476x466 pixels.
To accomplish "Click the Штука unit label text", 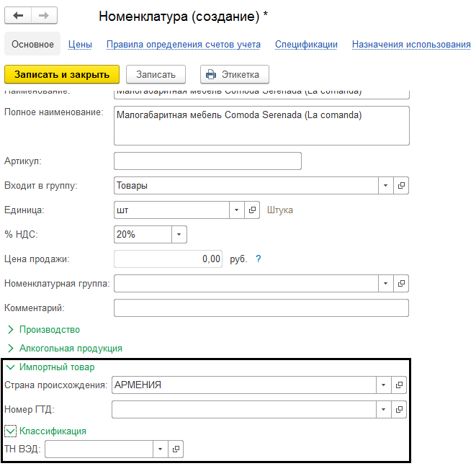I will [280, 210].
